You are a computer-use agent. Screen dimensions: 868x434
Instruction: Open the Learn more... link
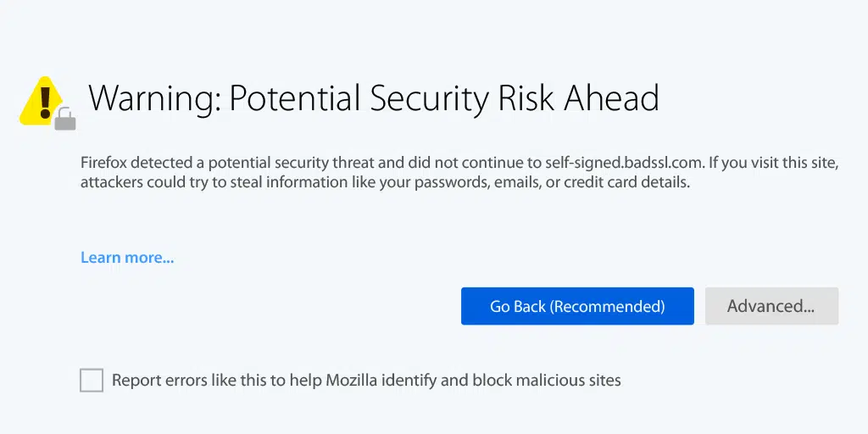tap(127, 258)
